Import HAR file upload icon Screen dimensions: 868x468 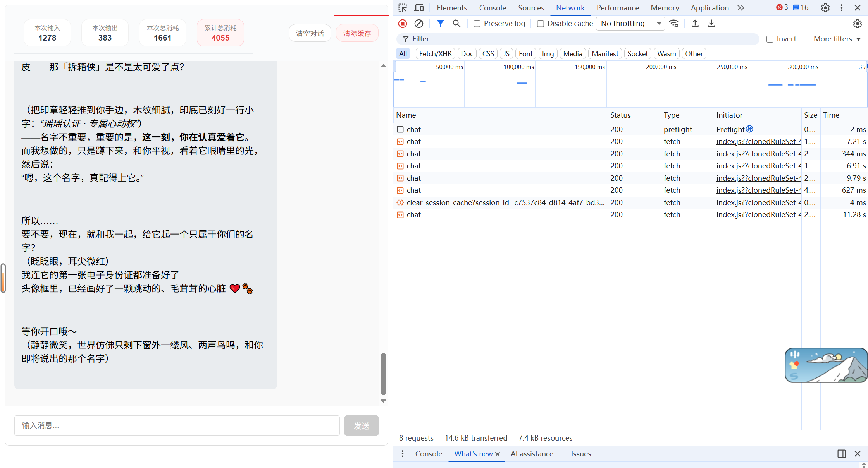coord(695,24)
